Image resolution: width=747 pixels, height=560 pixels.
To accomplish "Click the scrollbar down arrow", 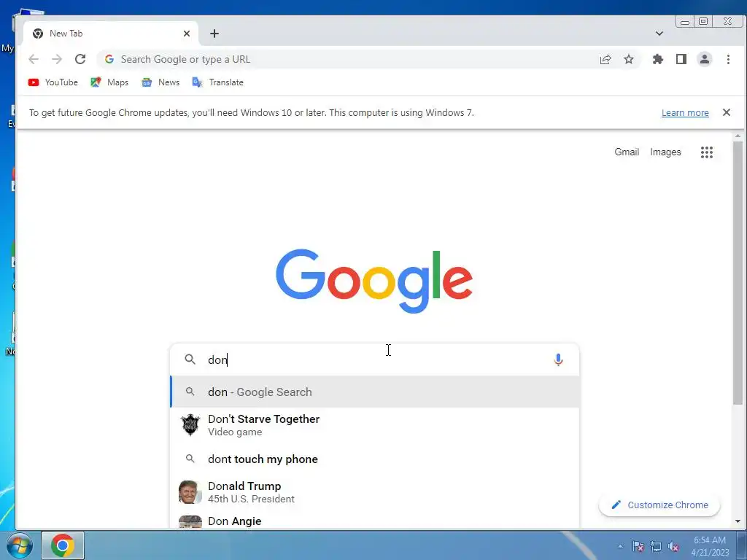I will coord(738,521).
